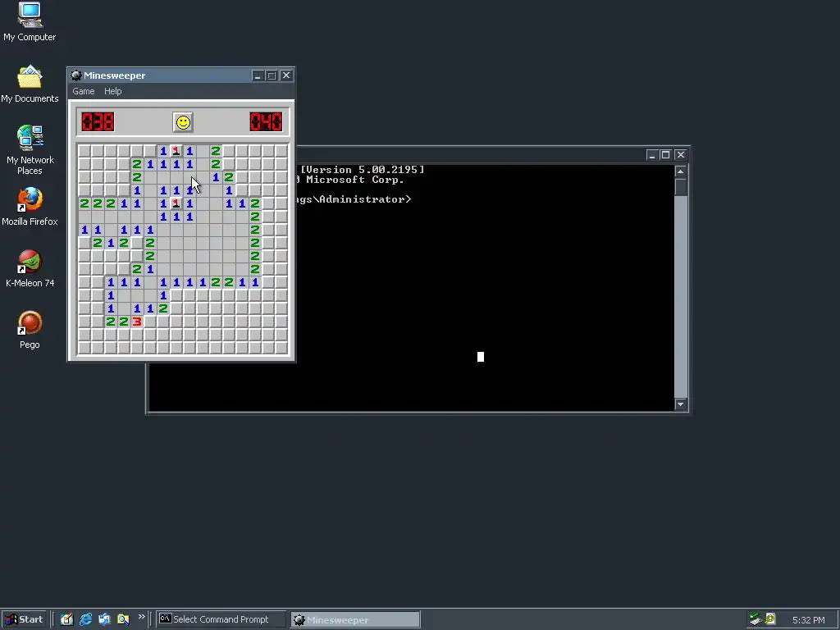Viewport: 840px width, 630px height.
Task: Click the 5:32 PM taskbar clock
Action: 808,620
